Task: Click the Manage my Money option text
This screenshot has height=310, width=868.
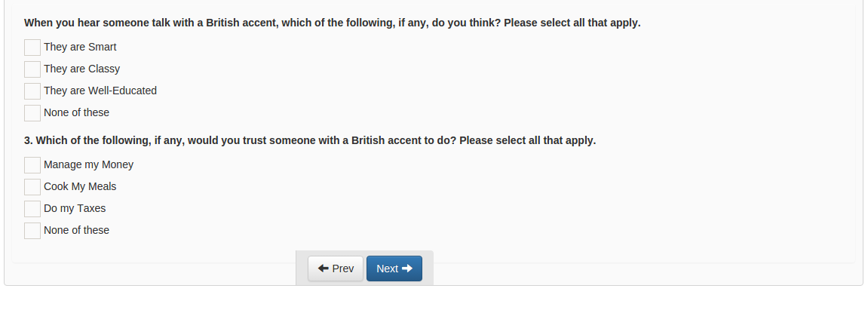Action: click(x=88, y=165)
